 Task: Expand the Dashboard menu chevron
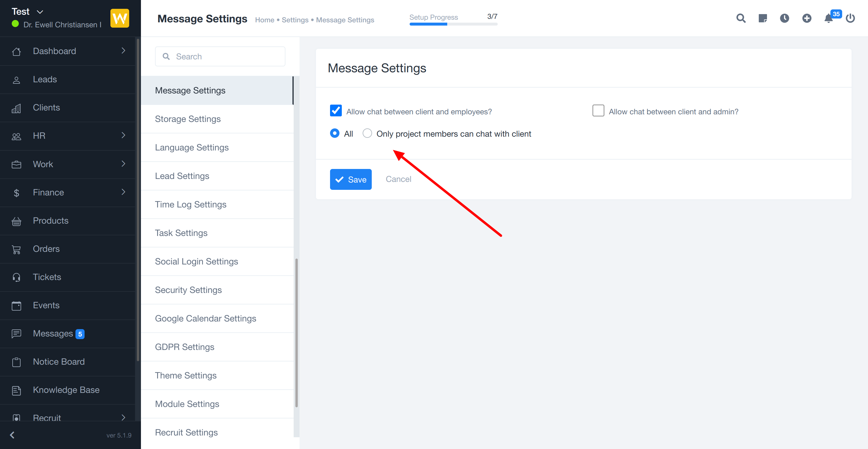[x=123, y=51]
